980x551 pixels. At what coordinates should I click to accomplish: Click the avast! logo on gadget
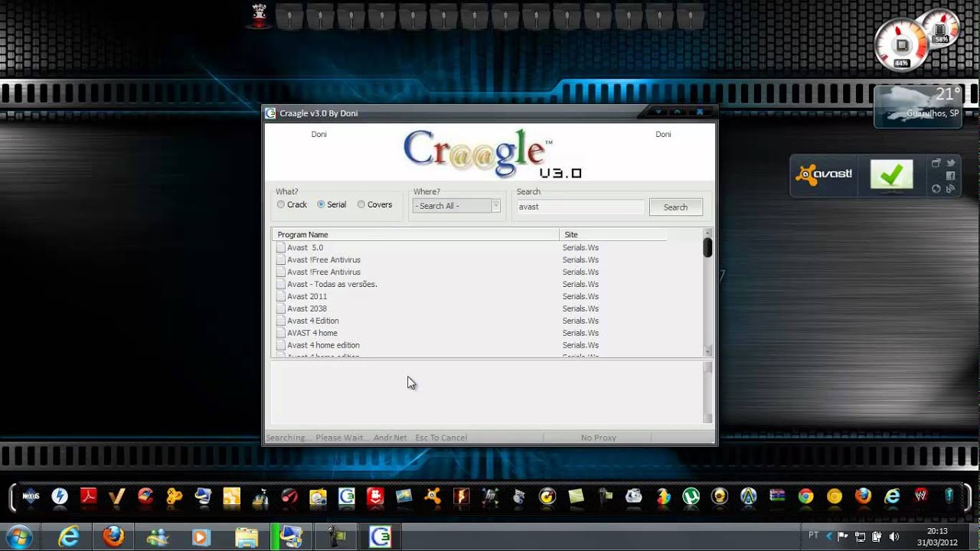pyautogui.click(x=824, y=174)
